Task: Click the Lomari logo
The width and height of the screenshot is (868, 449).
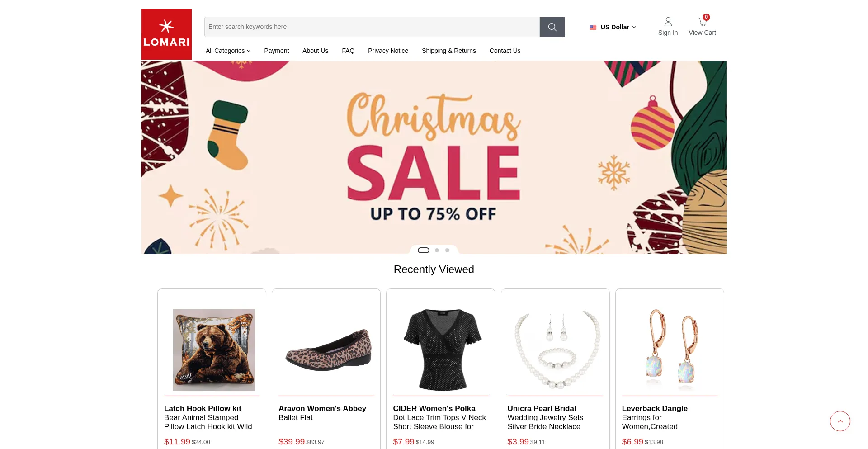Action: click(x=166, y=34)
